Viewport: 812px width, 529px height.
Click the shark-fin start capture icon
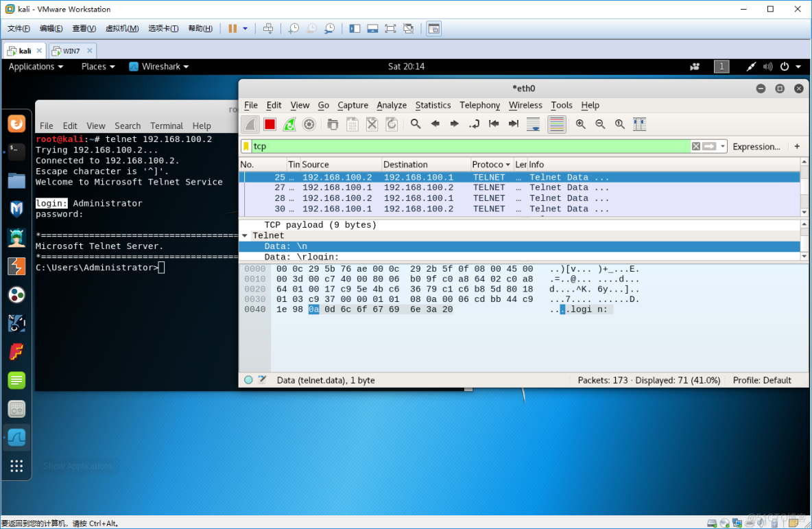coord(250,124)
